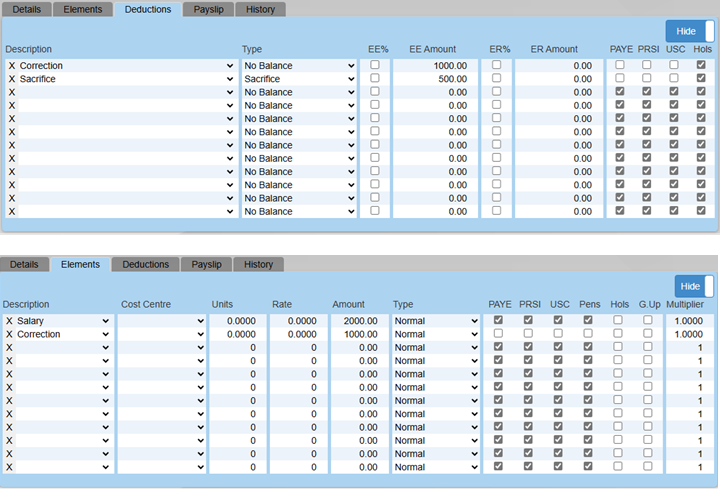Enable PAYE checkbox on the Sacrifice deduction row
720x495 pixels.
coord(620,78)
